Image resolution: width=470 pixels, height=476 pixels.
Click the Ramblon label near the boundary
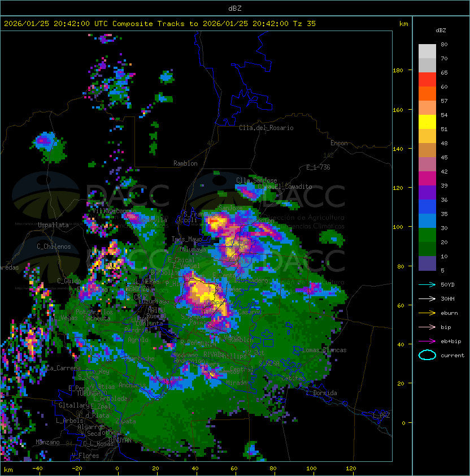tap(185, 163)
